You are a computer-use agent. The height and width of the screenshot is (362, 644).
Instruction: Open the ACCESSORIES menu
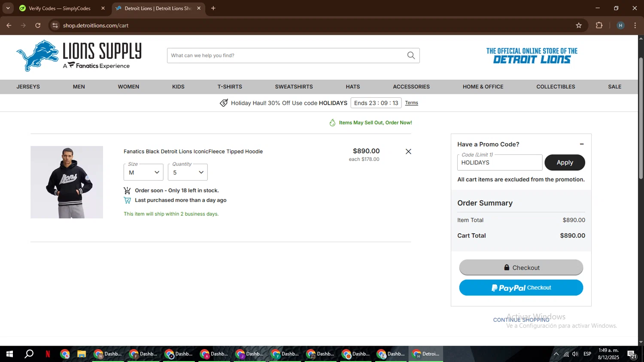[x=411, y=87]
